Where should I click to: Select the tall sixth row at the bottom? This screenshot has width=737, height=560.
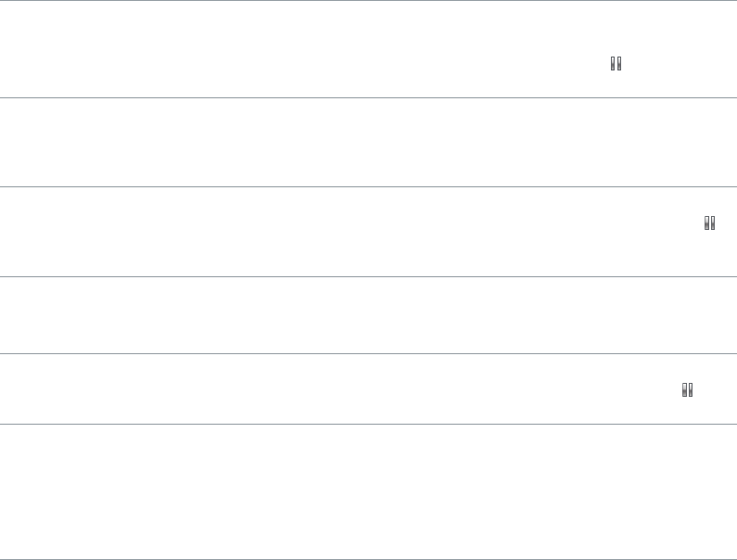click(278, 491)
